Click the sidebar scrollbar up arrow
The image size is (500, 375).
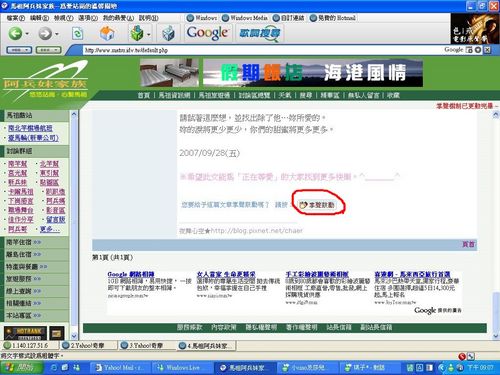tap(74, 114)
